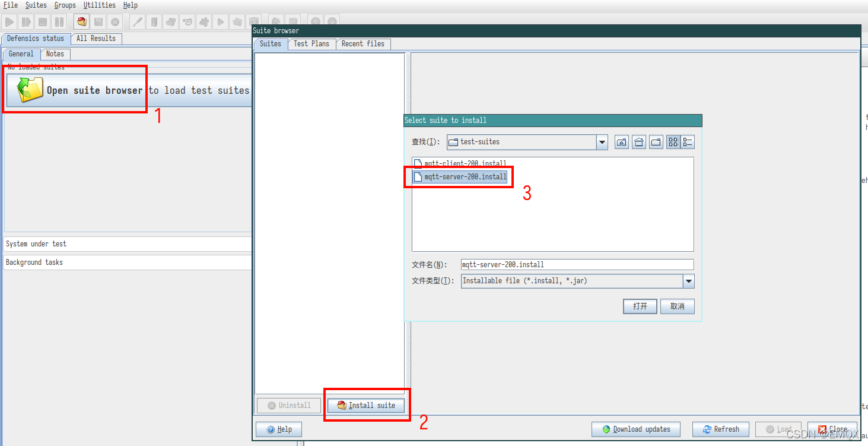The image size is (868, 446).
Task: Select the All Results tab
Action: (96, 39)
